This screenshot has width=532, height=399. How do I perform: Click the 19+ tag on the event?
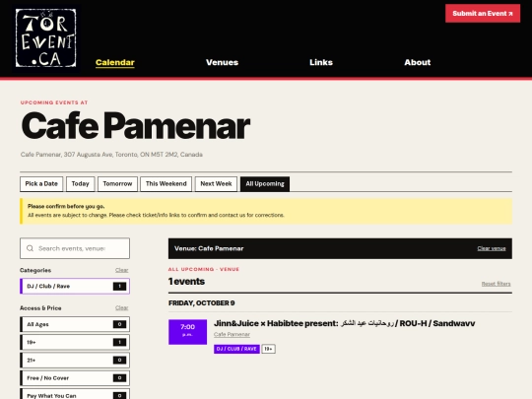268,349
